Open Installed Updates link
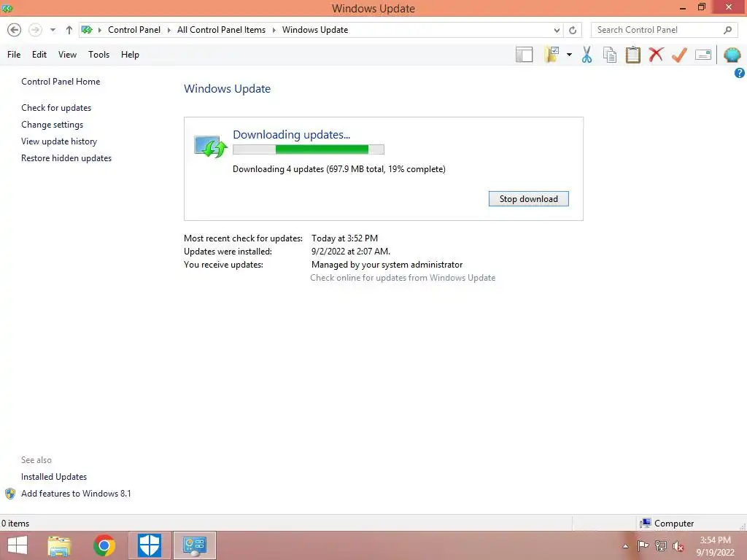The image size is (747, 560). coord(54,477)
